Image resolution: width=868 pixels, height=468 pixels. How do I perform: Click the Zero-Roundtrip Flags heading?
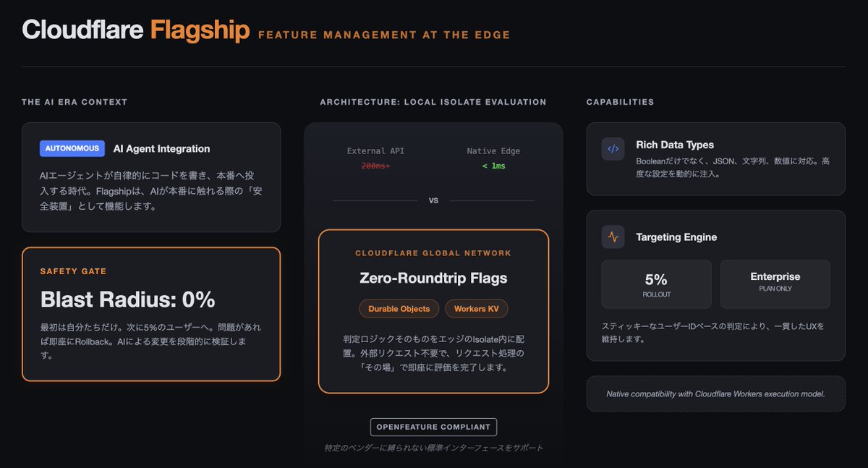[433, 278]
